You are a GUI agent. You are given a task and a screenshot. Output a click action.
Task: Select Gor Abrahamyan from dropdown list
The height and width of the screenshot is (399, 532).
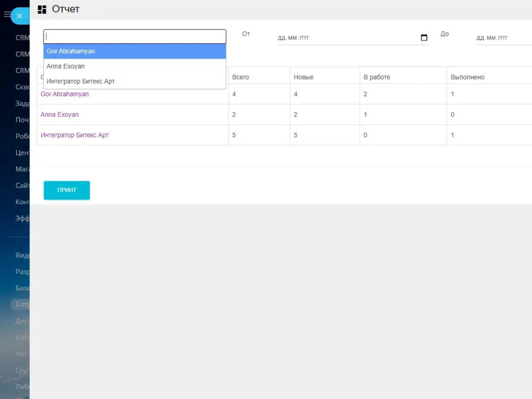135,51
